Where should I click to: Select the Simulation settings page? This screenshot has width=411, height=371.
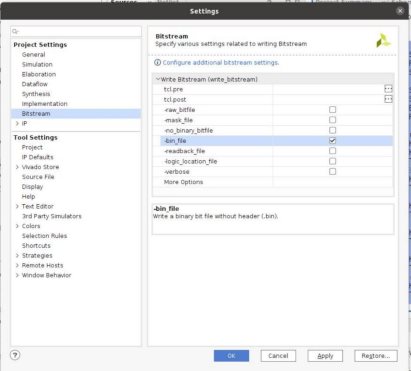(x=37, y=64)
